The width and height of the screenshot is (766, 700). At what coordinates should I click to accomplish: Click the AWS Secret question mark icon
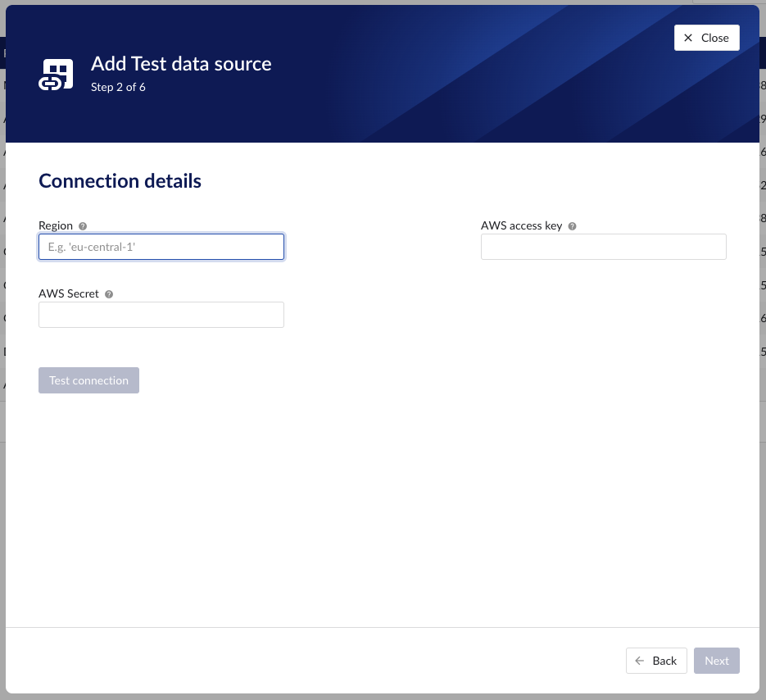tap(108, 293)
